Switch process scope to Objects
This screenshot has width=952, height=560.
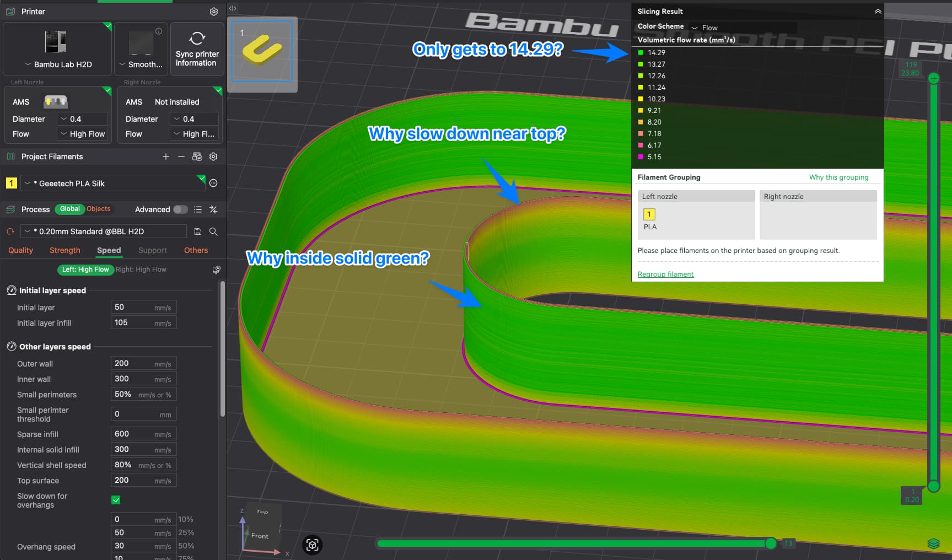pyautogui.click(x=99, y=209)
